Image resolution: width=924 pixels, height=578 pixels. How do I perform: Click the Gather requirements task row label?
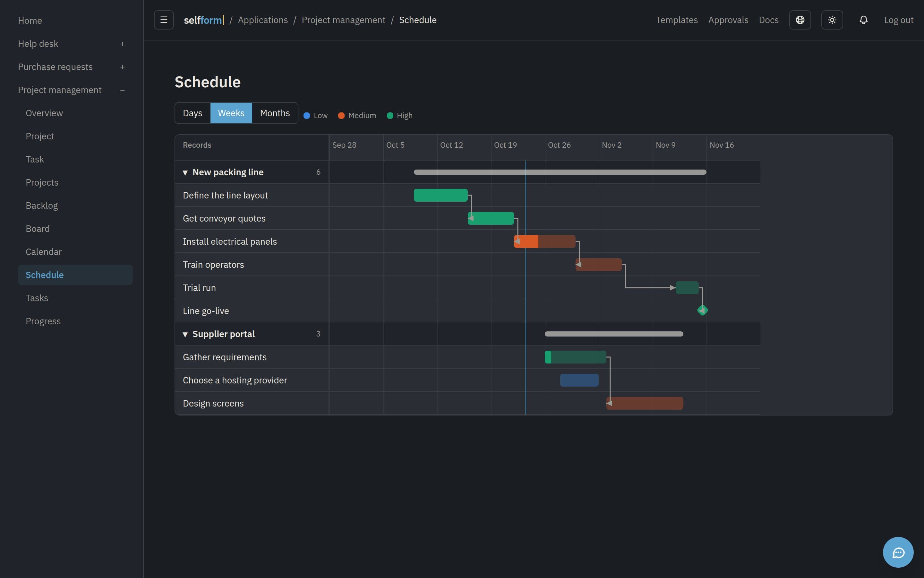pos(225,357)
